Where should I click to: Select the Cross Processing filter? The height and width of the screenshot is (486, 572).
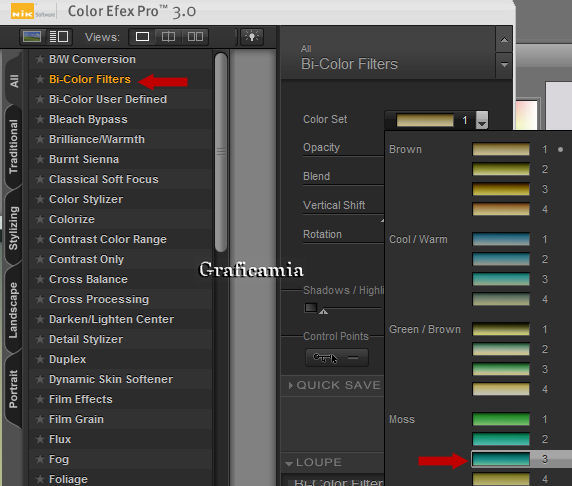point(99,299)
